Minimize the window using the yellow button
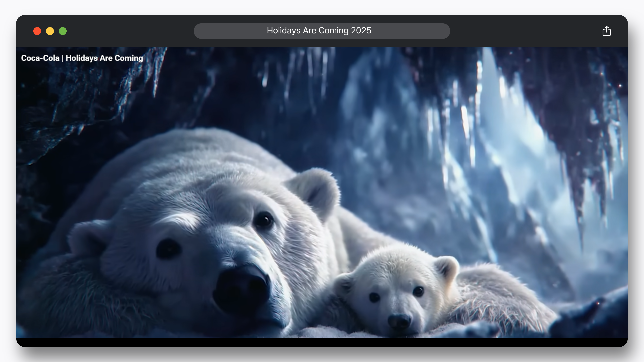This screenshot has width=644, height=362. click(x=50, y=31)
